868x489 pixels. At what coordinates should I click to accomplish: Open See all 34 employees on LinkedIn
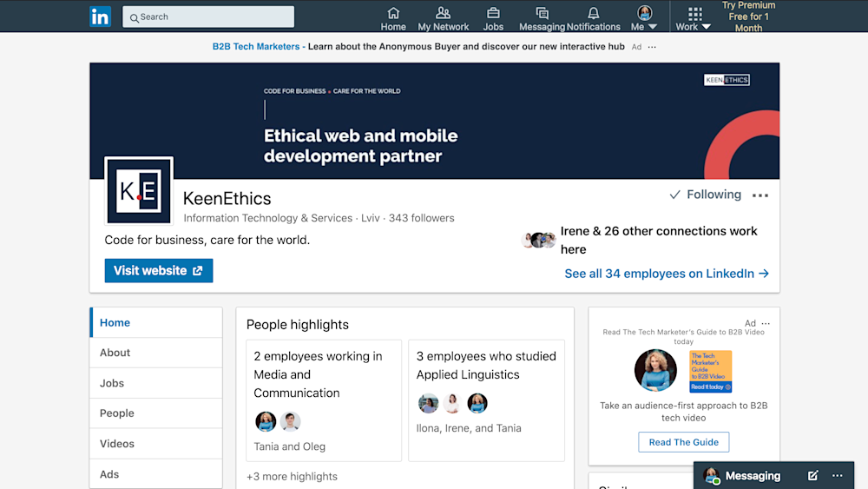pyautogui.click(x=667, y=274)
